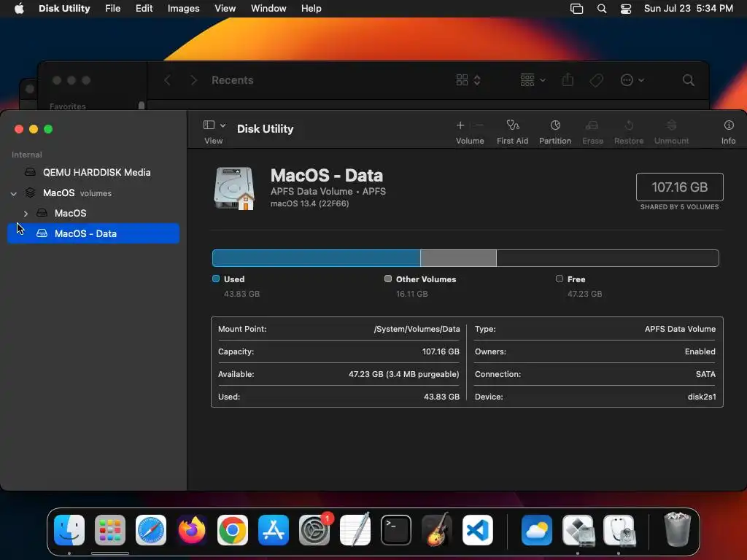Image resolution: width=747 pixels, height=560 pixels.
Task: Select MacOS - Data in sidebar
Action: [93, 233]
